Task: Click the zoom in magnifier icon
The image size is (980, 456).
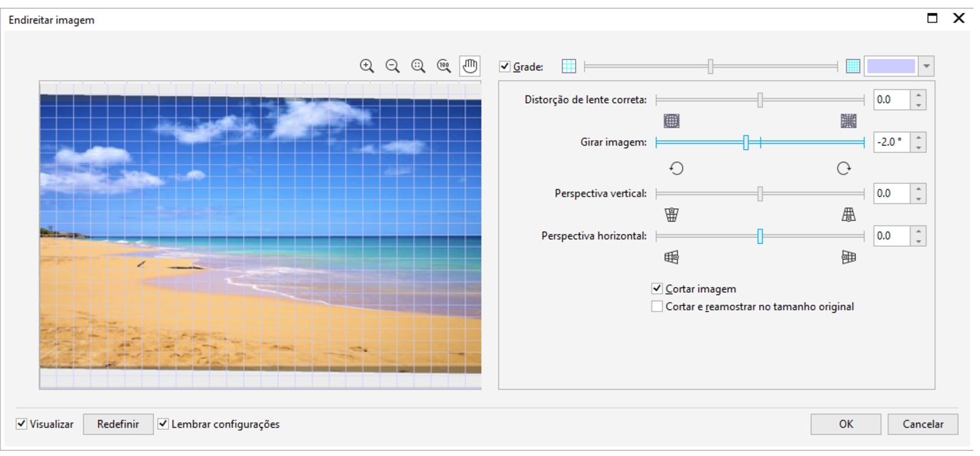Action: (367, 66)
